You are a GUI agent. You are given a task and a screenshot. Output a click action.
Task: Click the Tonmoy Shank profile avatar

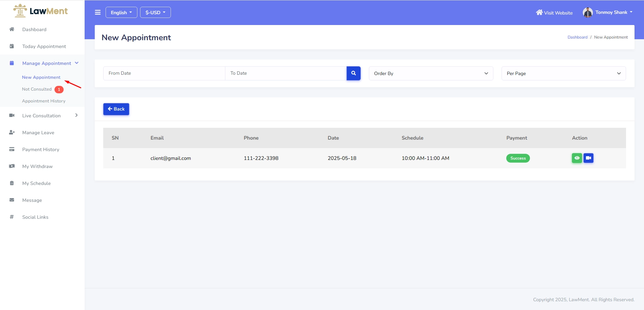pyautogui.click(x=587, y=13)
